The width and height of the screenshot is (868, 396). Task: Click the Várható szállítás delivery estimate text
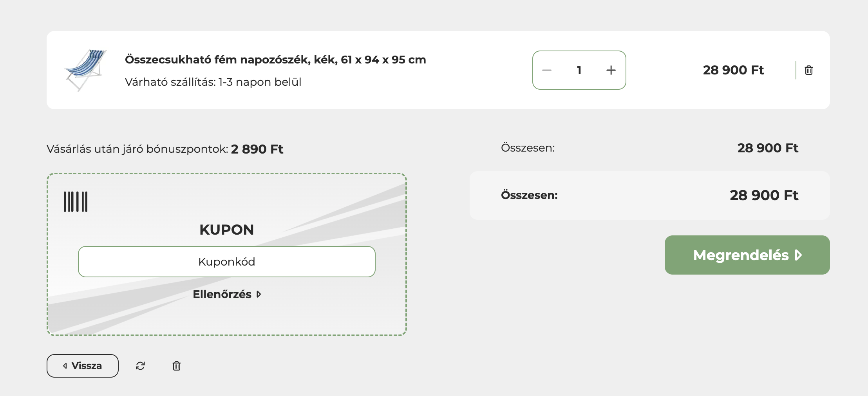[x=213, y=82]
